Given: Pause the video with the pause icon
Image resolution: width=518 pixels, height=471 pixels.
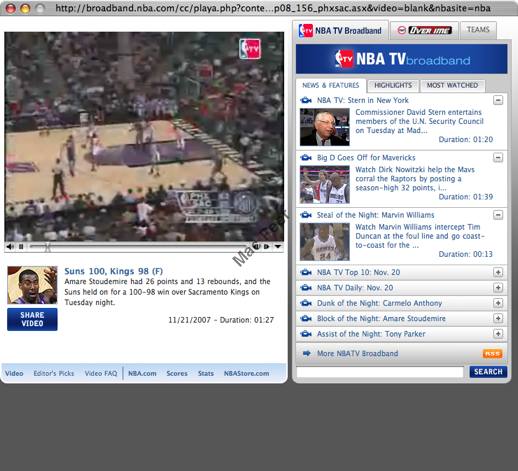Looking at the screenshot, I should [x=21, y=247].
